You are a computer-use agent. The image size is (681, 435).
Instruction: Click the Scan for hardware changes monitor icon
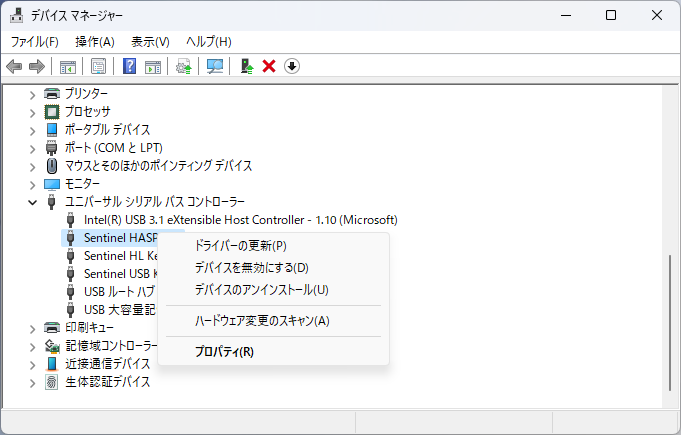point(214,66)
